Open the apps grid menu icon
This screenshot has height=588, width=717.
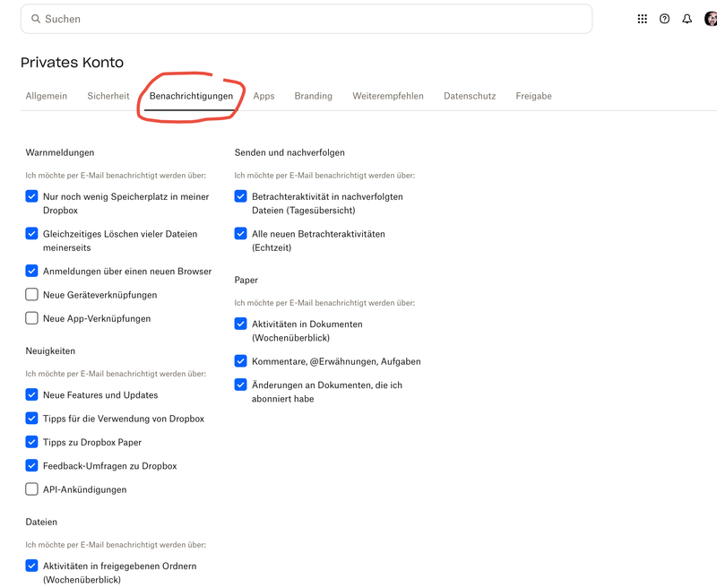coord(642,19)
